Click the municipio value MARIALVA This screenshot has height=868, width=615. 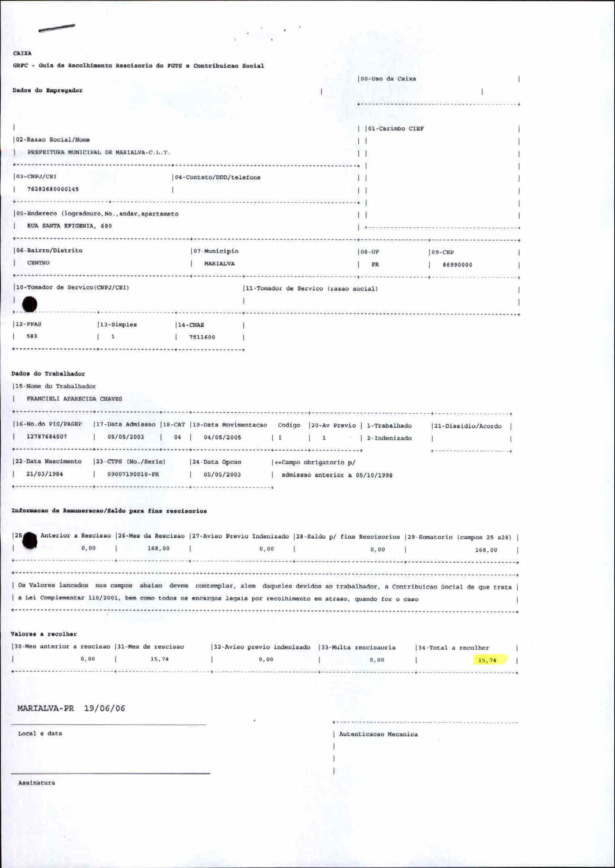(x=220, y=264)
